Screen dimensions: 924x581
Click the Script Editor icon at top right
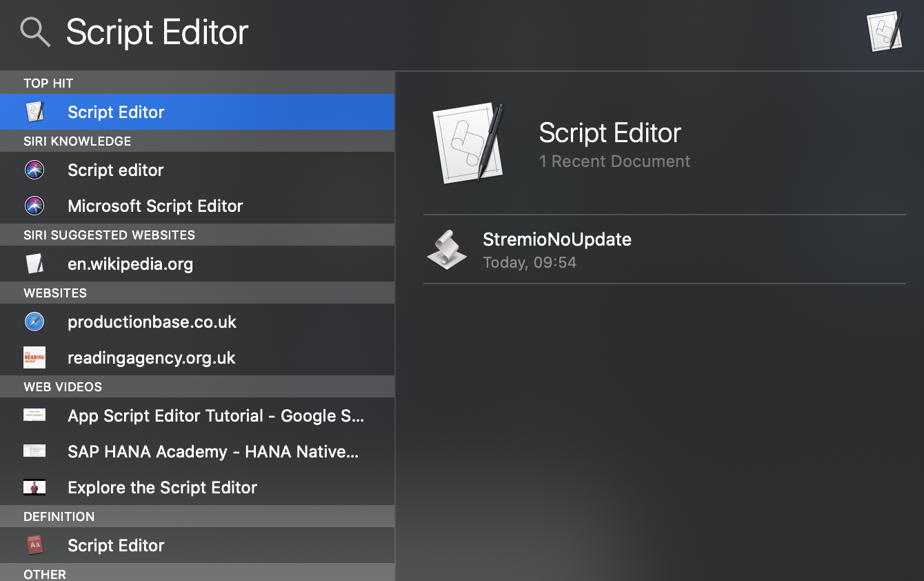coord(885,31)
